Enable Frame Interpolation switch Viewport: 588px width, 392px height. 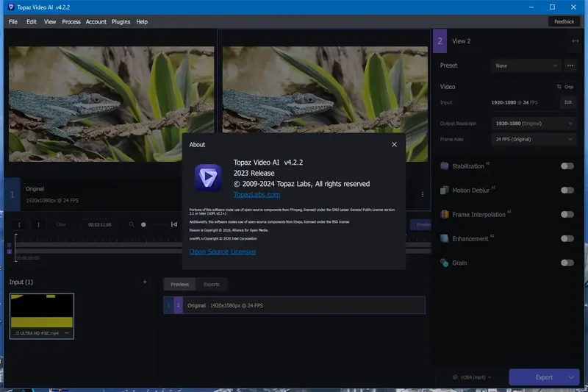(x=567, y=215)
